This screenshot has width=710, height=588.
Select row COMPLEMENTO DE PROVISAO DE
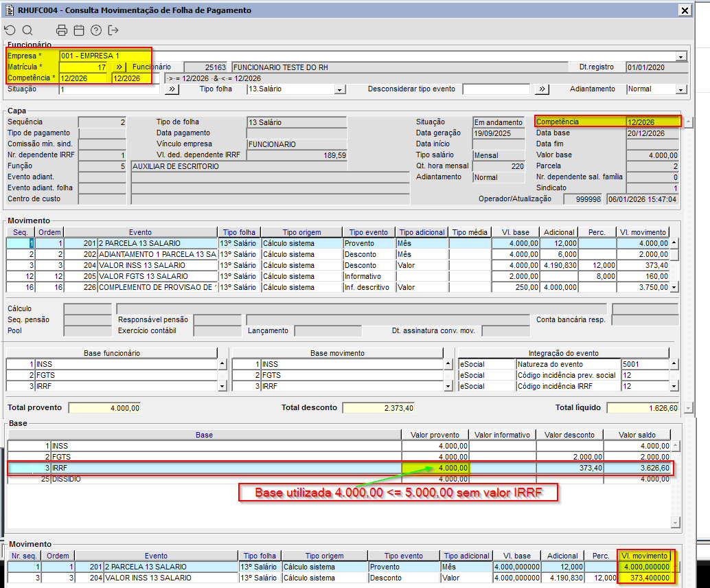point(338,287)
